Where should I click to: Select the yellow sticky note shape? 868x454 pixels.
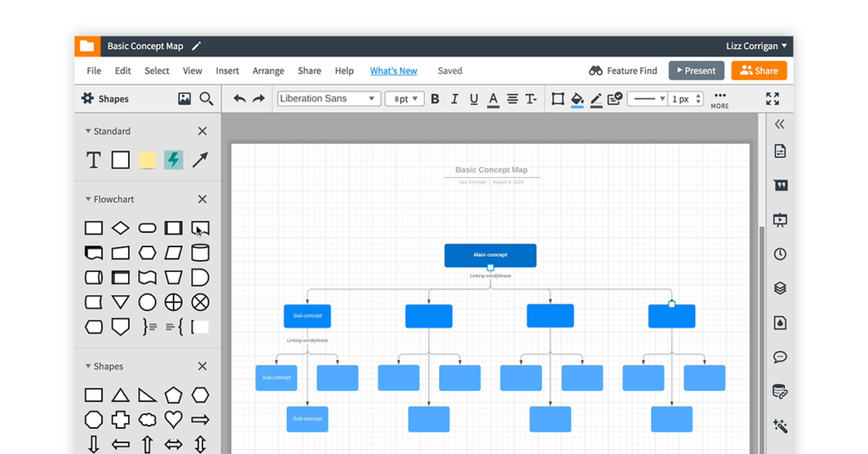[147, 160]
